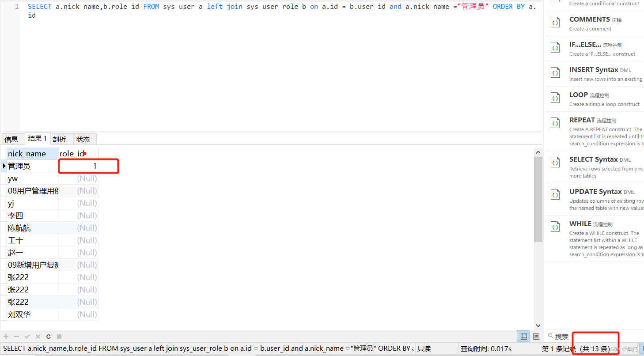Image resolution: width=644 pixels, height=356 pixels.
Task: Select the 09新增用户复 nick_name cell
Action: [32, 265]
